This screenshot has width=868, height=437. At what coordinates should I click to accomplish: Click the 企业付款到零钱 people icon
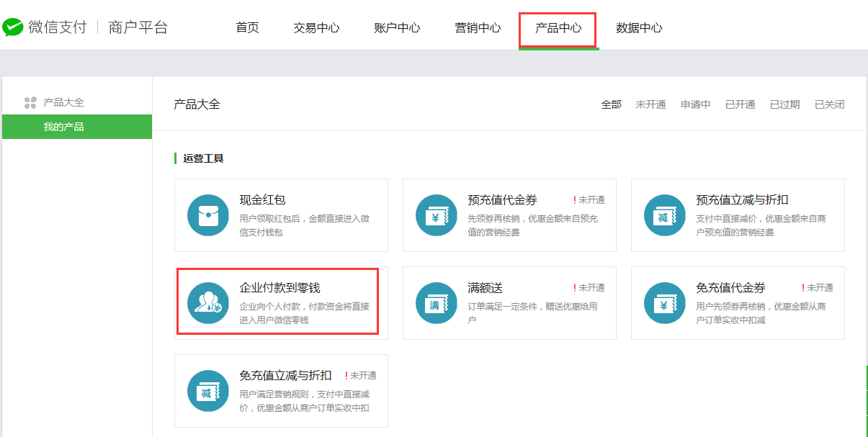coord(208,303)
